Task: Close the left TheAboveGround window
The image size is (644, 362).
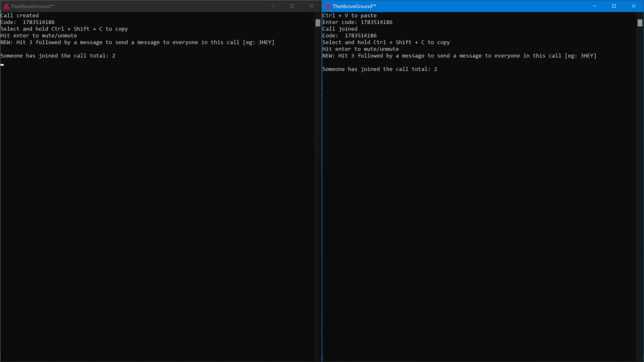Action: pos(312,6)
